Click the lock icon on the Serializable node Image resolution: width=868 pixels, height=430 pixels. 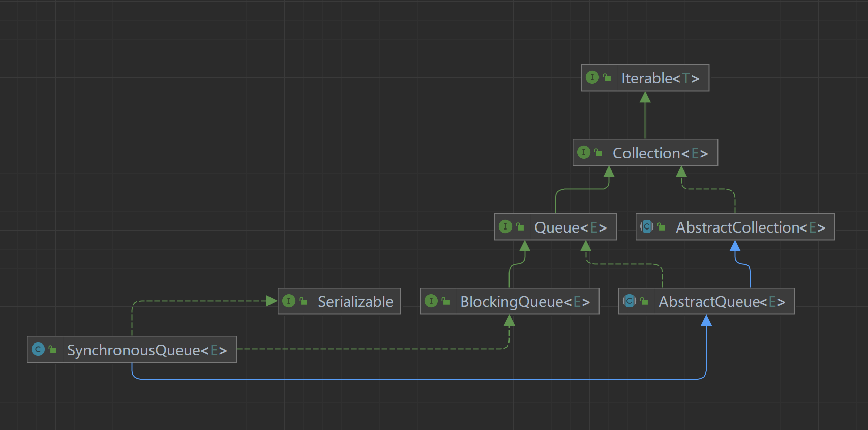tap(303, 301)
